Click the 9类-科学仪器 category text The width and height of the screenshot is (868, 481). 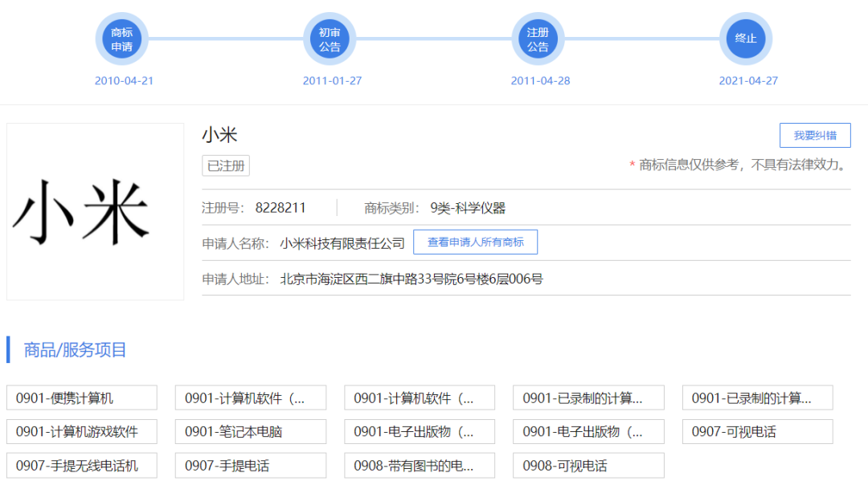coord(468,208)
